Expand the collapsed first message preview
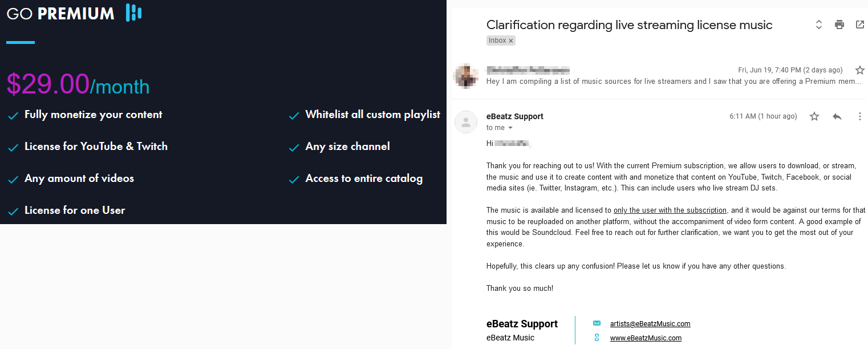Screen dimensions: 868x349 (x=673, y=82)
